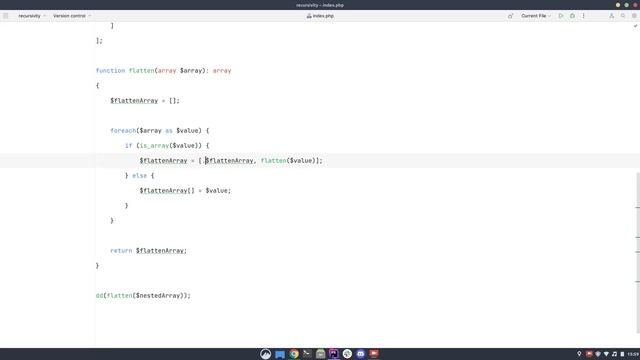This screenshot has height=360, width=640.
Task: Open Search Everywhere magnifier icon
Action: click(623, 16)
